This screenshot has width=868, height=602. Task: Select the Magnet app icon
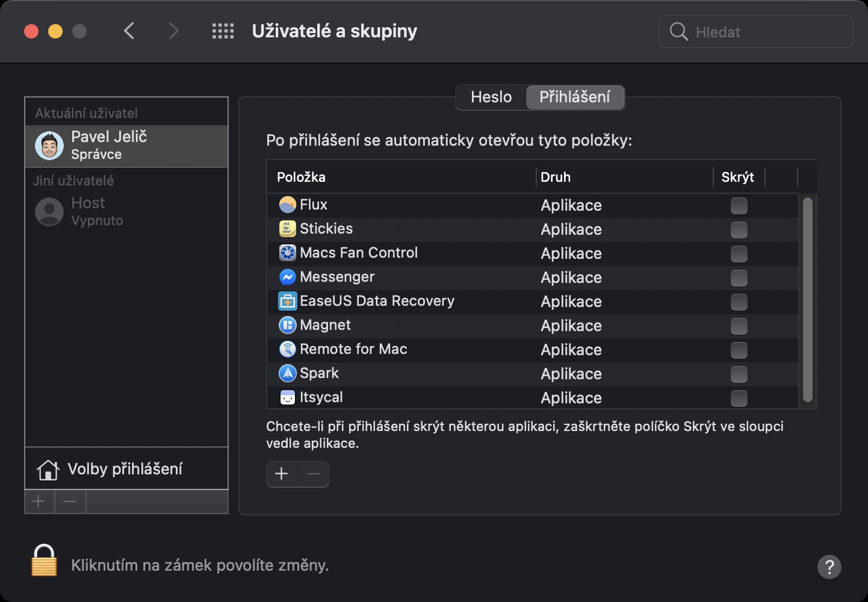[x=288, y=325]
